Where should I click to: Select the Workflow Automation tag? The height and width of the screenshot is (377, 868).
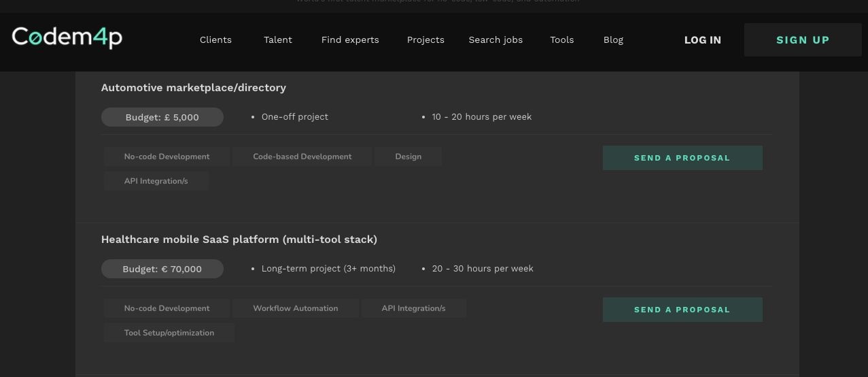pos(296,308)
